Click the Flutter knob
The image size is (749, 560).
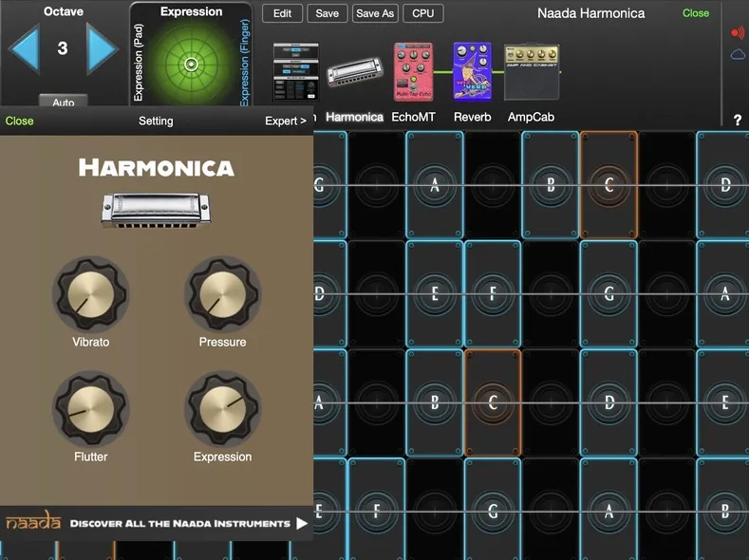pos(91,409)
